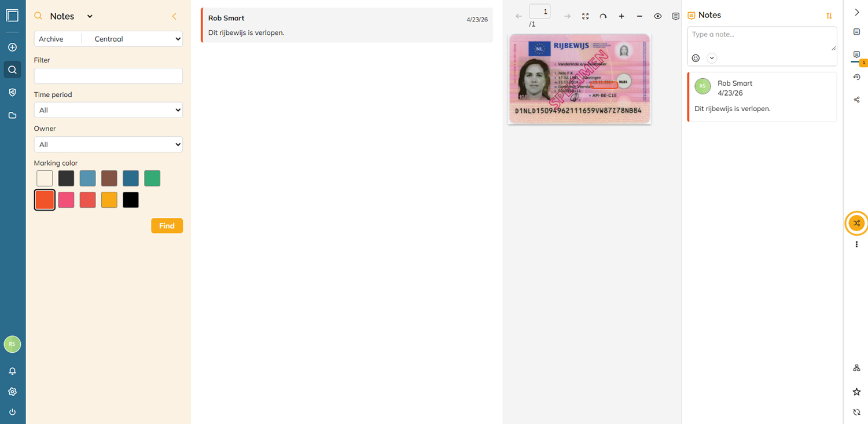Collapse right panel with chevron arrow

(x=857, y=12)
